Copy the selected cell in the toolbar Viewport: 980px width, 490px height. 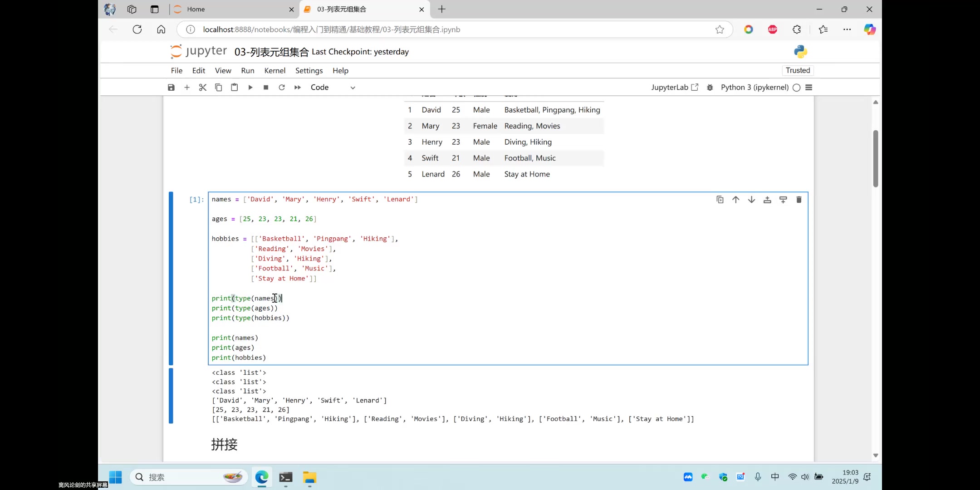pyautogui.click(x=218, y=88)
